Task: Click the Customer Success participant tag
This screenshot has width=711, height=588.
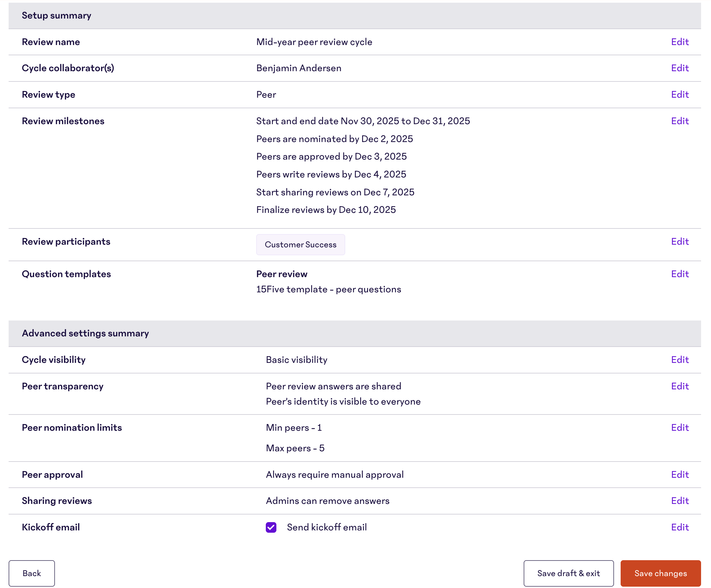Action: click(x=300, y=245)
